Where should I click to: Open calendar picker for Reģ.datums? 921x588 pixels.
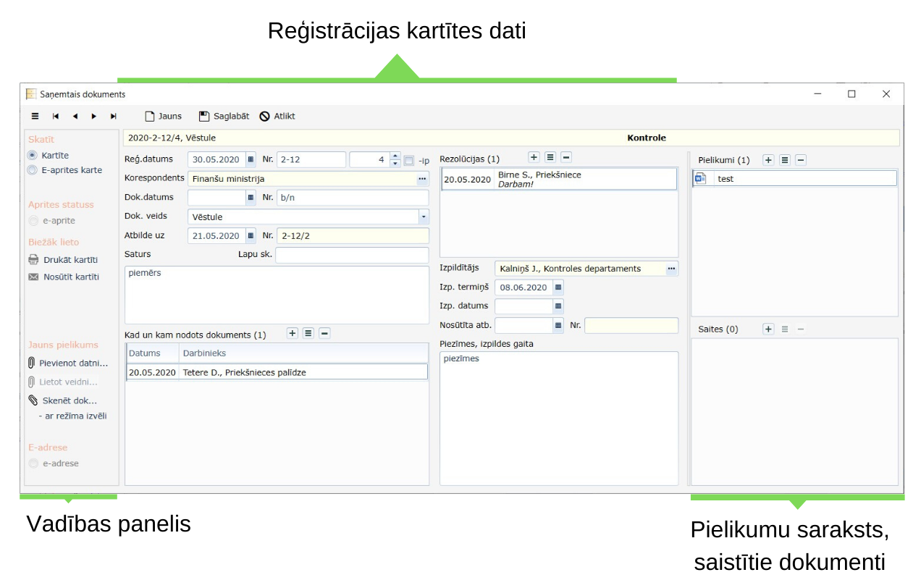pyautogui.click(x=251, y=159)
